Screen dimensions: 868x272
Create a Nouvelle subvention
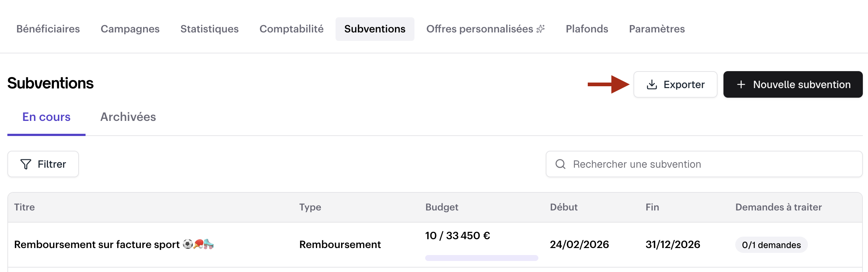point(793,84)
